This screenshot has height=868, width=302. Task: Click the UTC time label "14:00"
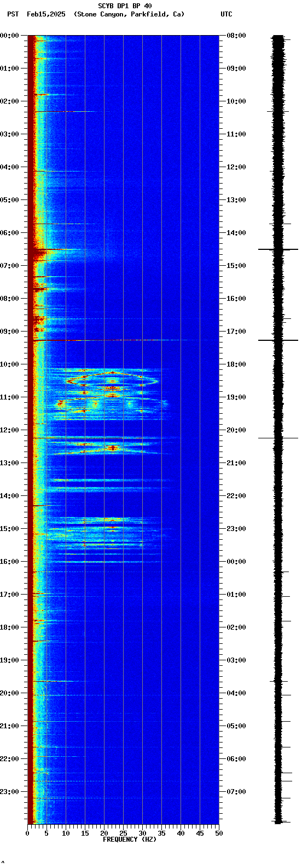tap(236, 233)
